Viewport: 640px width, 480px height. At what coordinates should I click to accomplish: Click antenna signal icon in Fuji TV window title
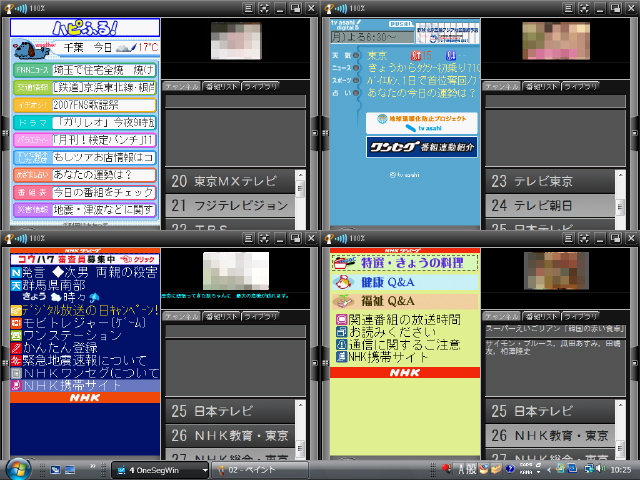(15, 9)
